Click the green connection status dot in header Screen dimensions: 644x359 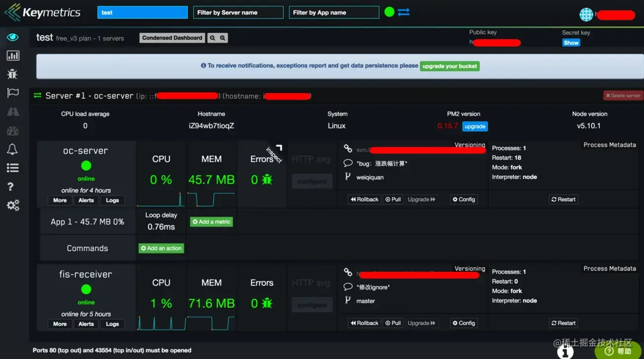click(x=389, y=12)
